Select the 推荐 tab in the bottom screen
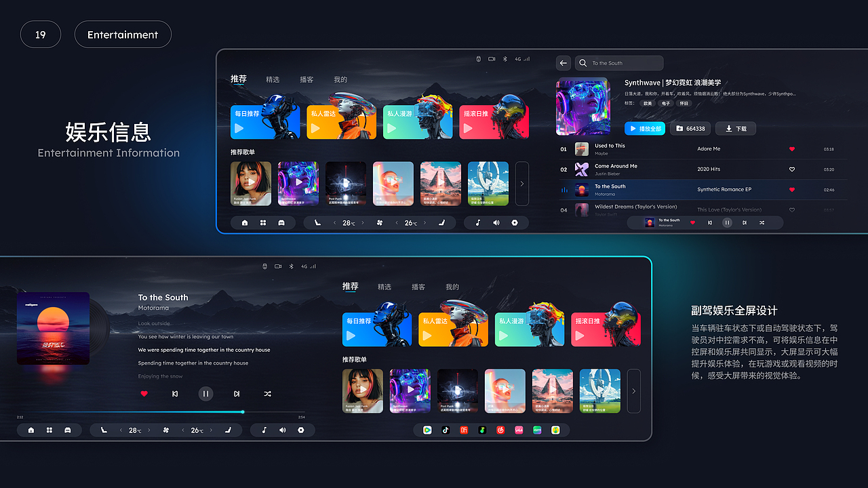Image resolution: width=868 pixels, height=488 pixels. point(351,287)
